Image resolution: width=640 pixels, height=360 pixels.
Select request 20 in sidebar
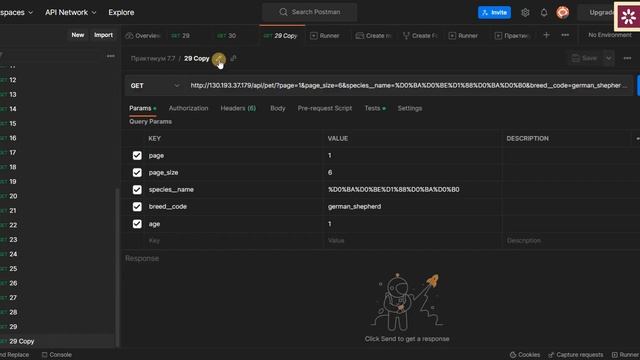(13, 196)
